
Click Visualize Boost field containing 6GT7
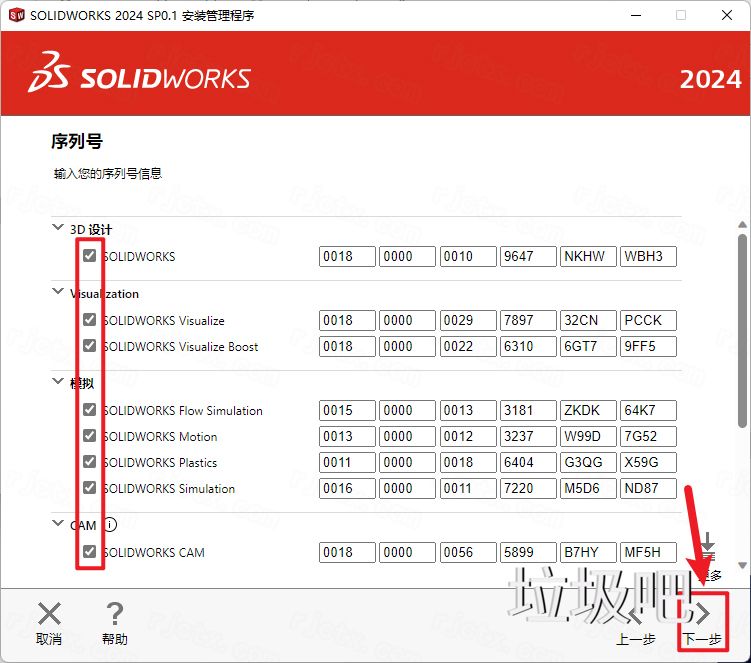588,346
